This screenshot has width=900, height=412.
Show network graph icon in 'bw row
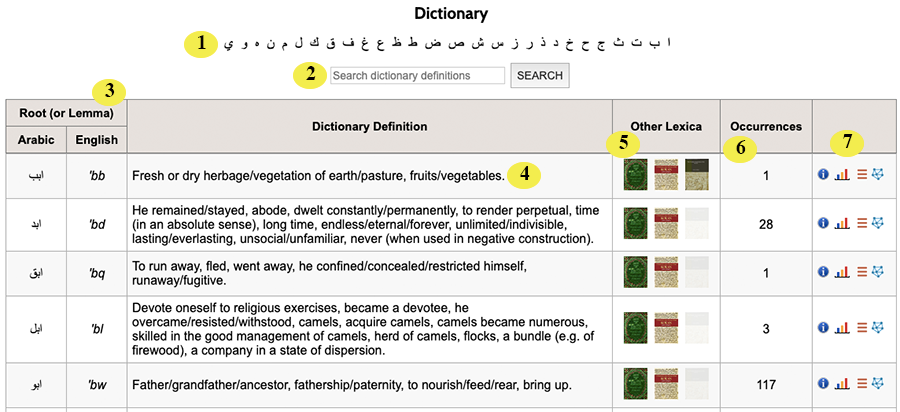(877, 383)
